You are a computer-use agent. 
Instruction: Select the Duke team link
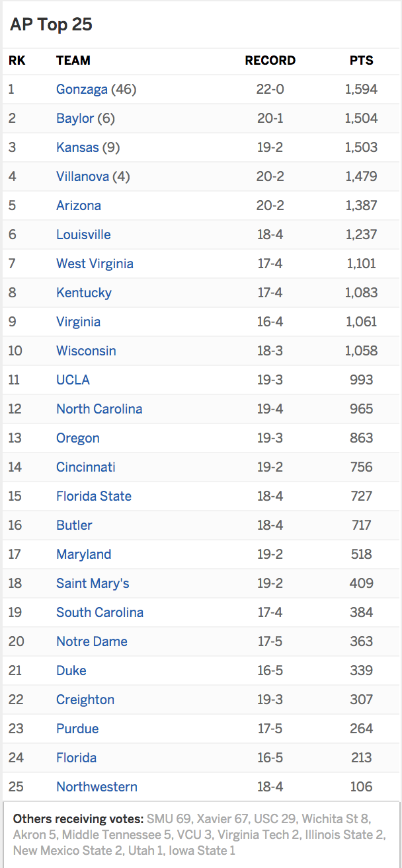point(71,670)
